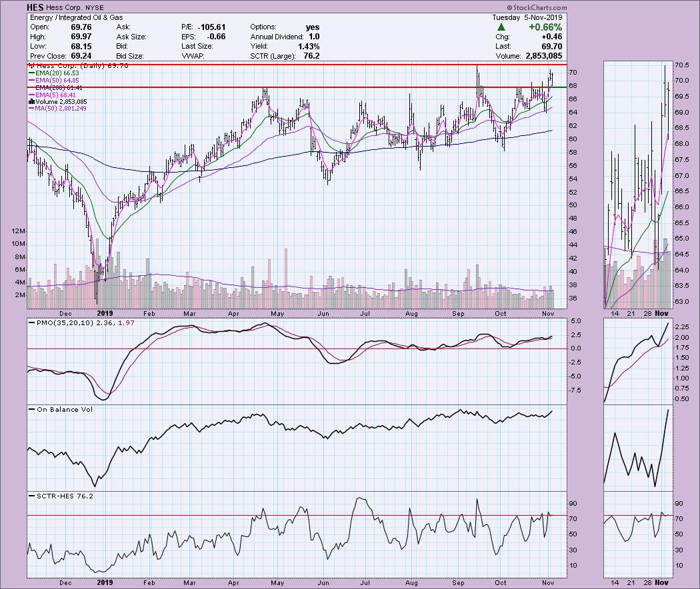Viewport: 700px width, 589px height.
Task: Click the volume bars icon in the legend
Action: 32,102
